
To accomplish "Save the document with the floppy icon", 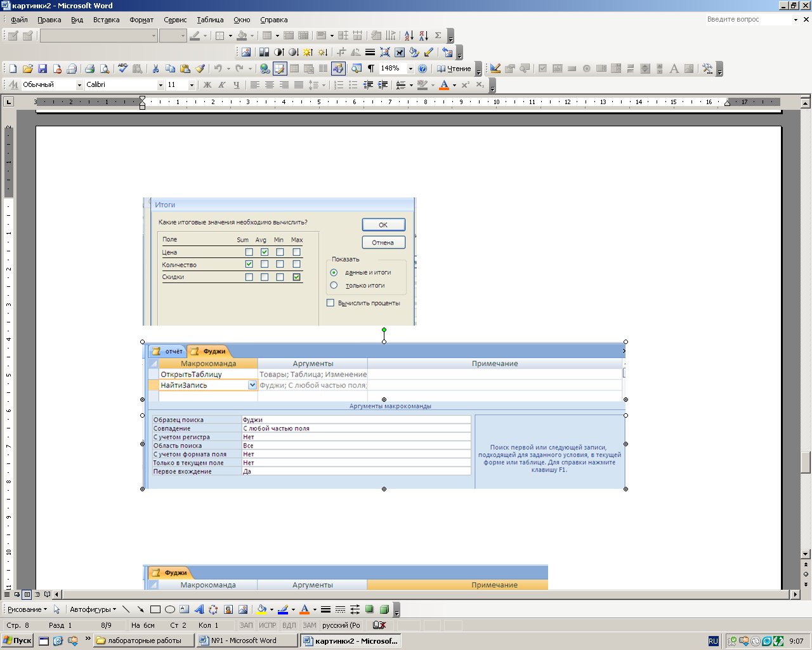I will pos(43,69).
